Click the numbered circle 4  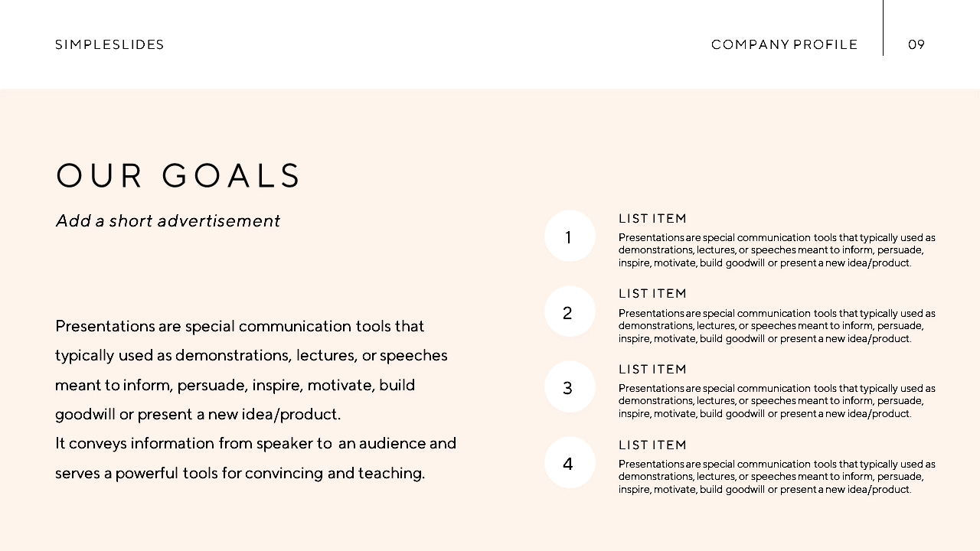tap(570, 462)
